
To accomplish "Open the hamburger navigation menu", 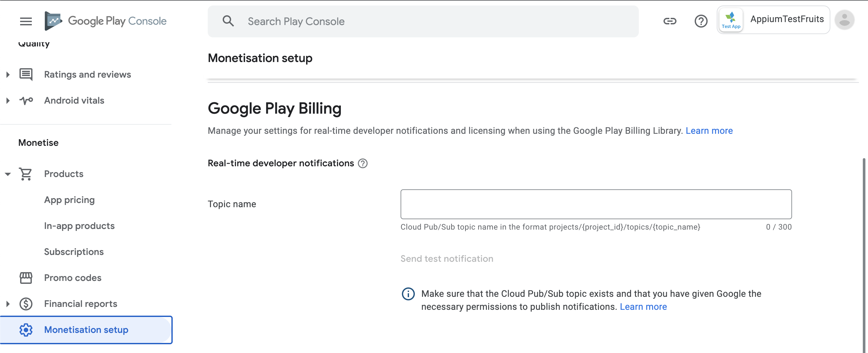I will pyautogui.click(x=26, y=21).
